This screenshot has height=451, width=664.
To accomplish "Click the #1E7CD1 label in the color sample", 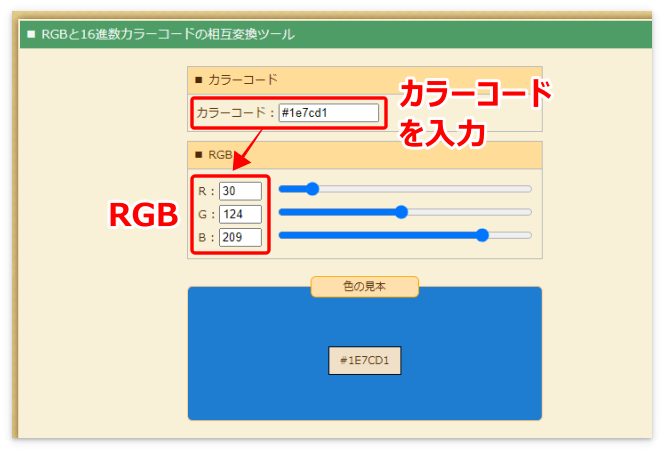I will pos(365,360).
